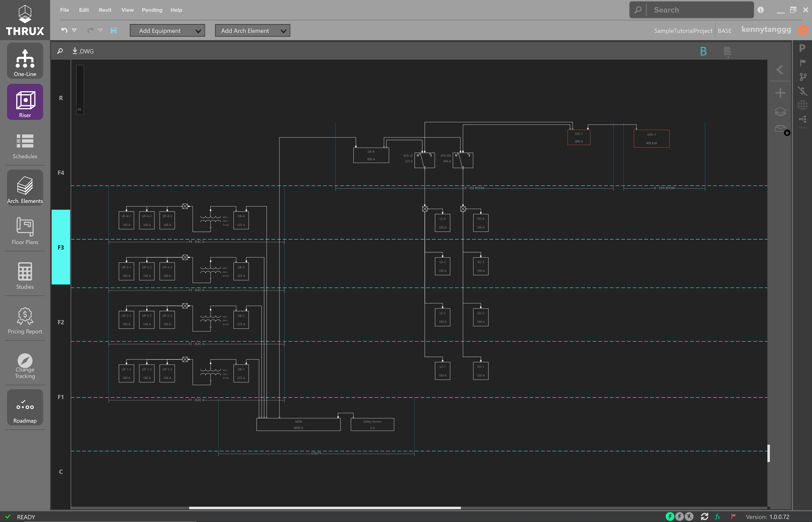Click the text align icon beside B

[x=727, y=52]
